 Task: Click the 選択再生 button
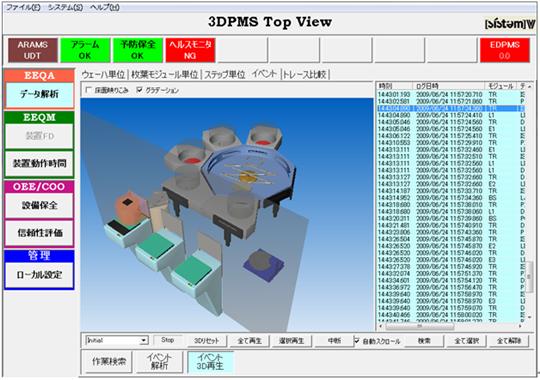coord(291,341)
